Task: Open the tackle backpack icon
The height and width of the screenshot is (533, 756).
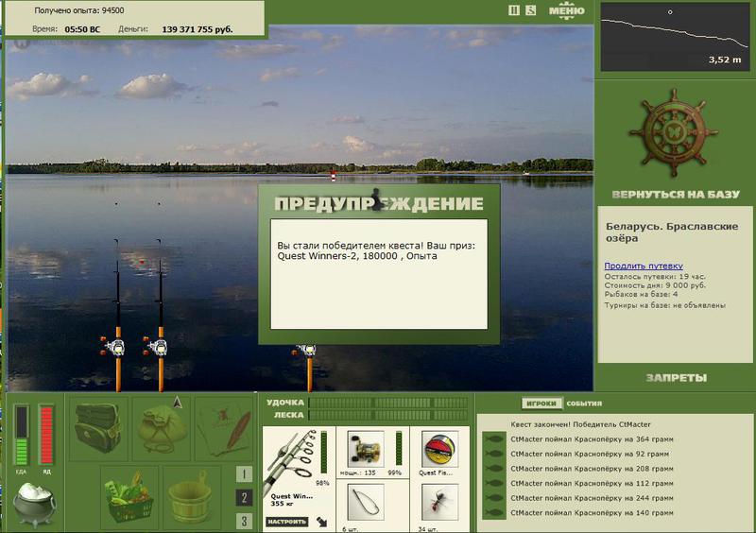Action: [x=98, y=427]
